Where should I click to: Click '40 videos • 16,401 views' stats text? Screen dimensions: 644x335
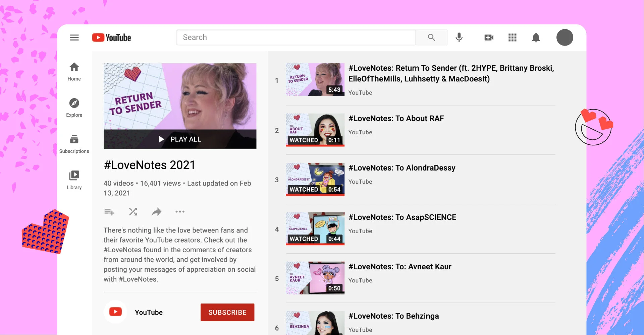click(142, 183)
